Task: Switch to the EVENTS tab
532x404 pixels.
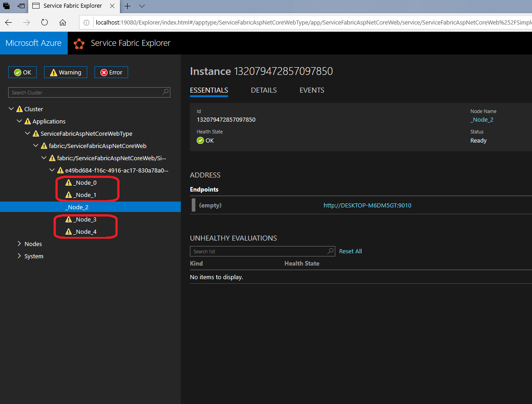Action: click(312, 90)
